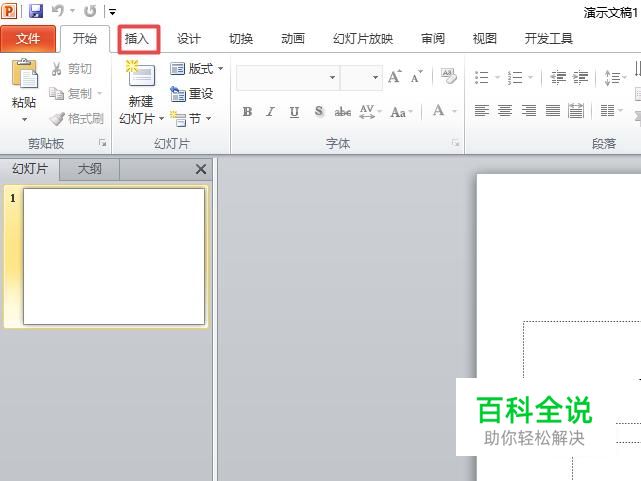Open the 视图 tab

484,39
